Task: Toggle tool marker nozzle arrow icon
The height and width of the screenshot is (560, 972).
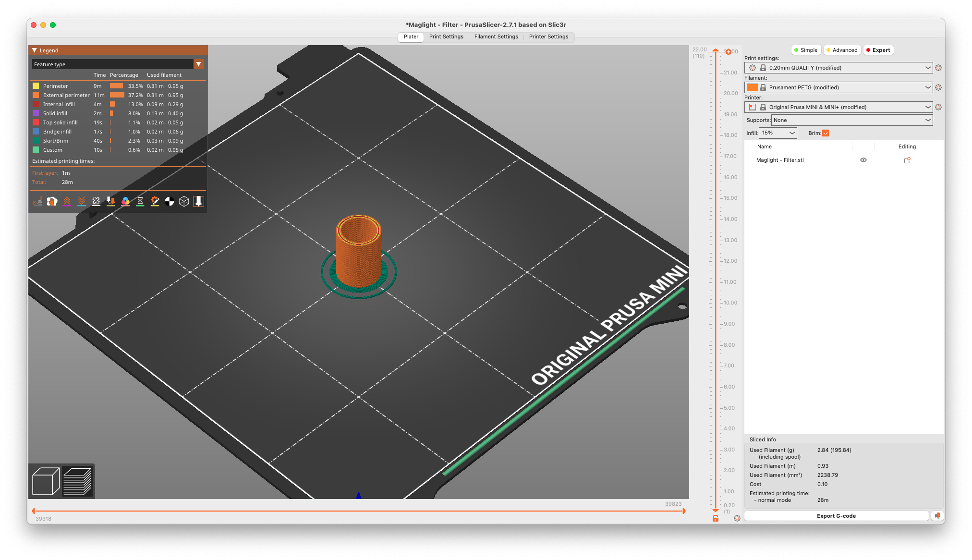Action: tap(199, 202)
